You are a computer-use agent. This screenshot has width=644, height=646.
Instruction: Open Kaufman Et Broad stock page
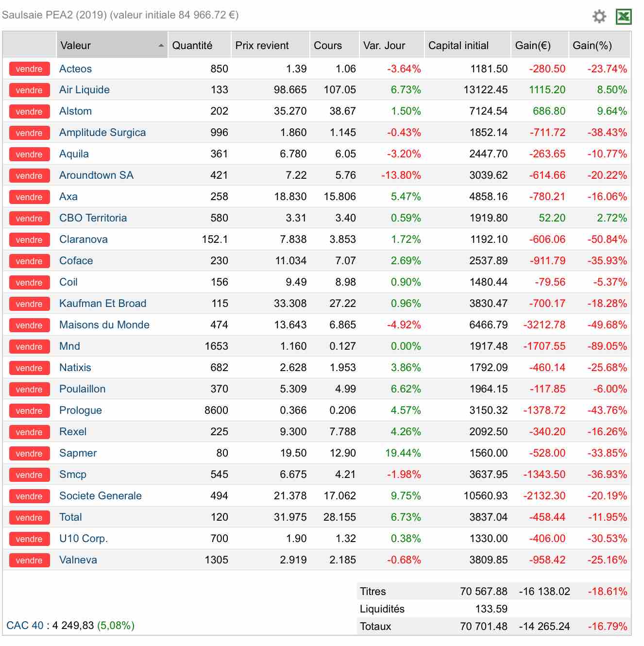point(102,304)
